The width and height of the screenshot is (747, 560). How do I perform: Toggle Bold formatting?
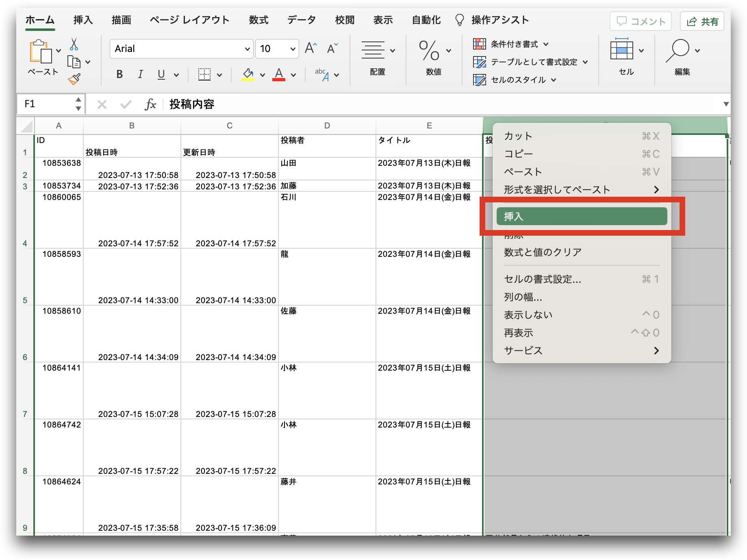point(119,74)
